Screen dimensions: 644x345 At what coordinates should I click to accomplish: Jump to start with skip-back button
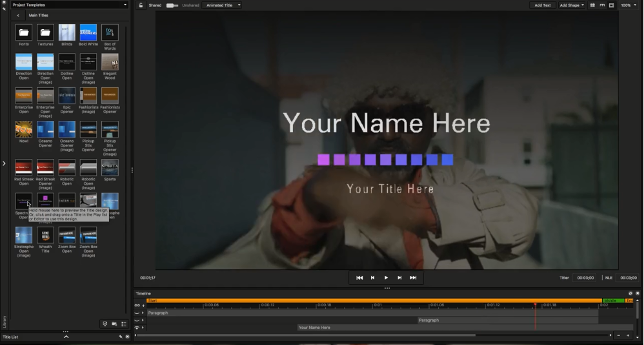tap(359, 278)
